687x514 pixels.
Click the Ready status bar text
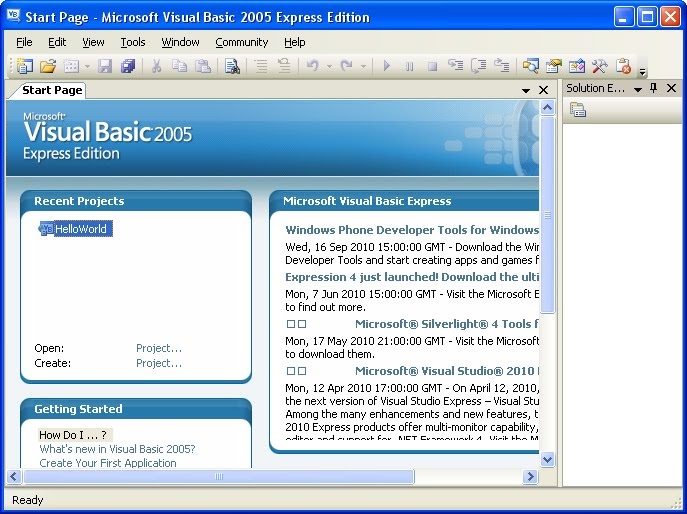pos(28,500)
